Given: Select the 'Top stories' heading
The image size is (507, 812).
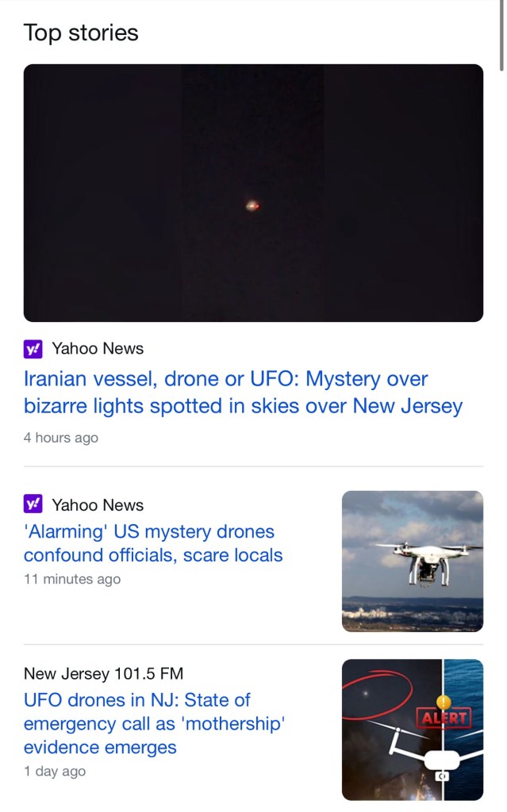Looking at the screenshot, I should (x=81, y=33).
